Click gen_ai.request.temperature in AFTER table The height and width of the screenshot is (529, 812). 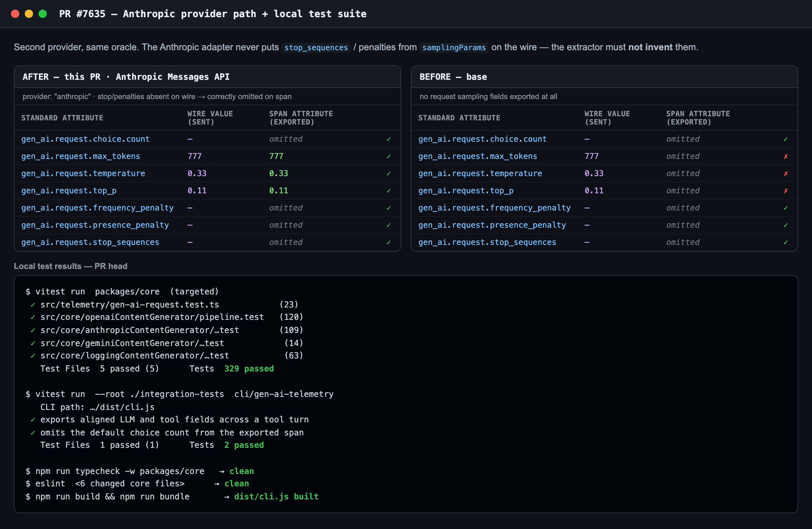coord(83,173)
